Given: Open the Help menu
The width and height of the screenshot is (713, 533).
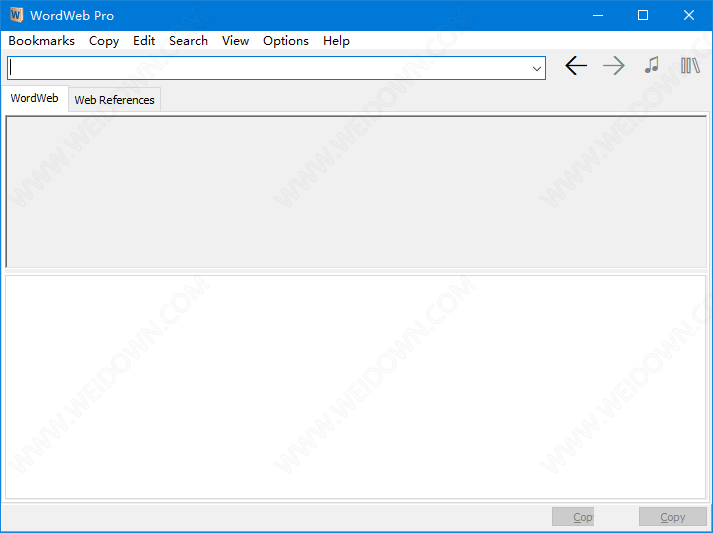Looking at the screenshot, I should point(336,41).
